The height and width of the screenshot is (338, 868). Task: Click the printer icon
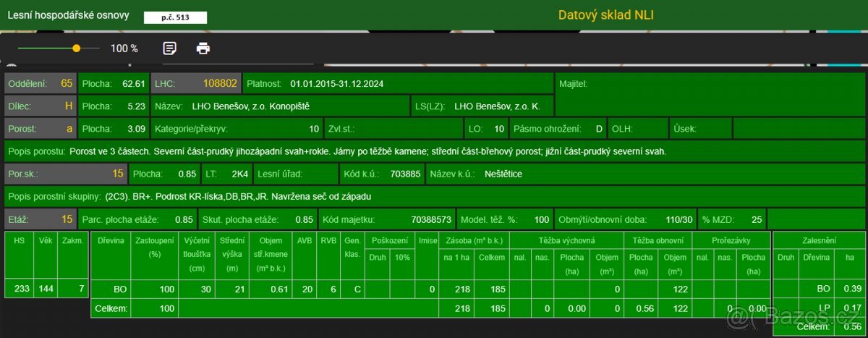pos(203,48)
